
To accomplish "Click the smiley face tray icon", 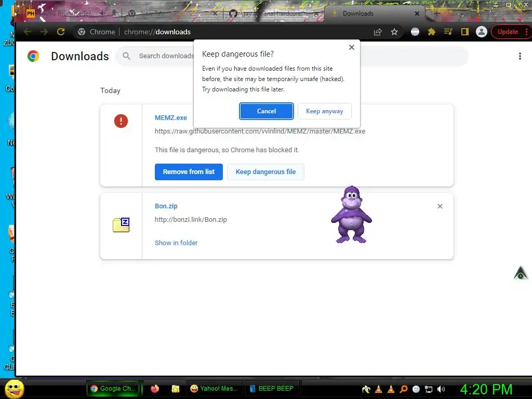I will pos(416,389).
